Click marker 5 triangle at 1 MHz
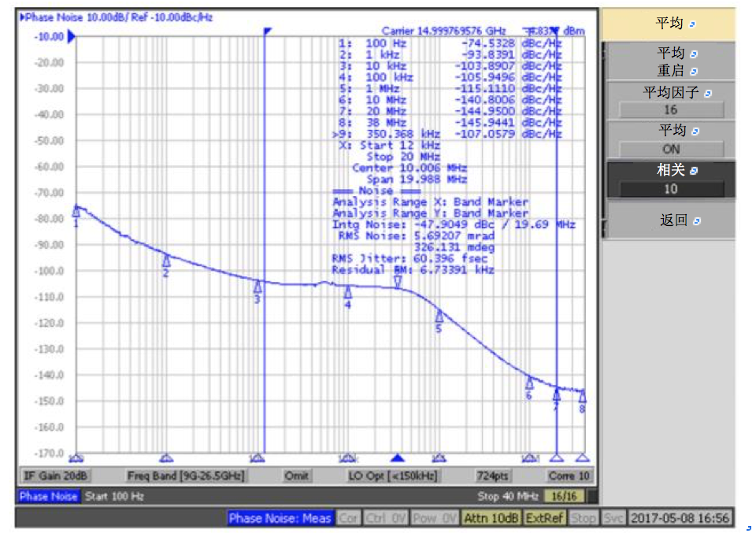This screenshot has width=756, height=537. [x=439, y=317]
